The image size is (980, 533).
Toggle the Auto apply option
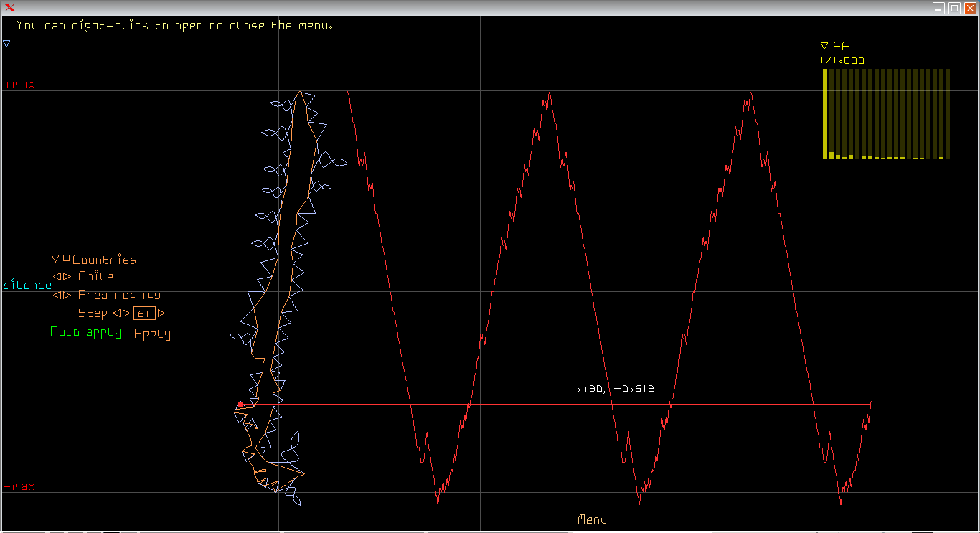[85, 333]
